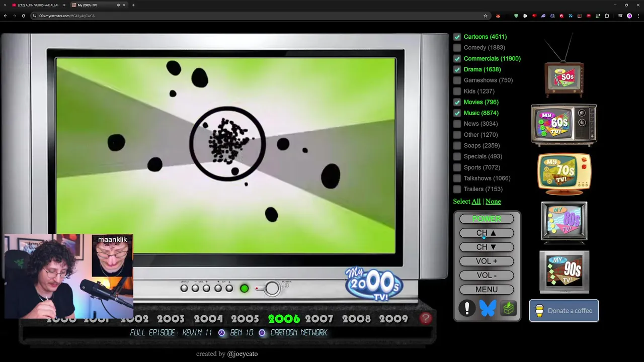Select year 2004
This screenshot has height=362, width=644.
coord(208,319)
